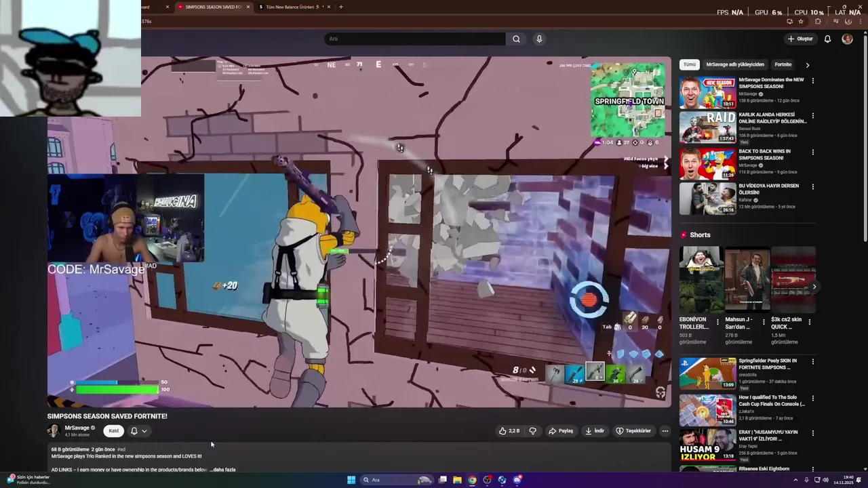This screenshot has width=868, height=488.
Task: Open YouTube notifications bell
Action: (827, 39)
